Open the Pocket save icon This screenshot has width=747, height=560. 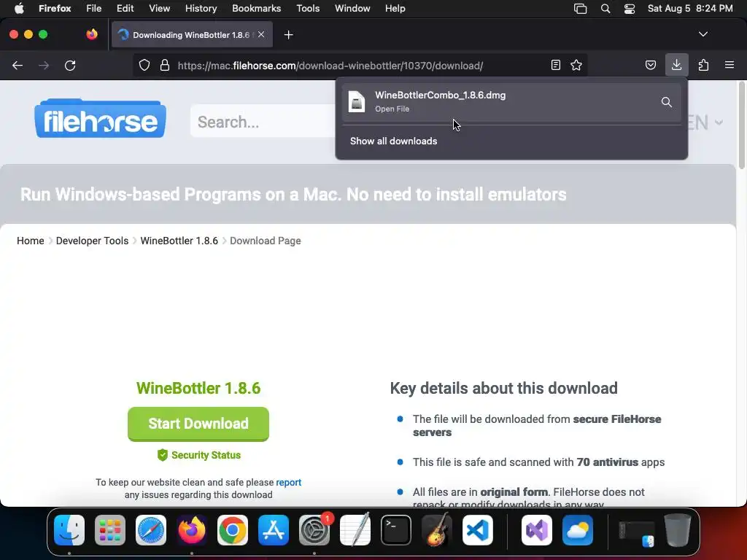(x=651, y=65)
